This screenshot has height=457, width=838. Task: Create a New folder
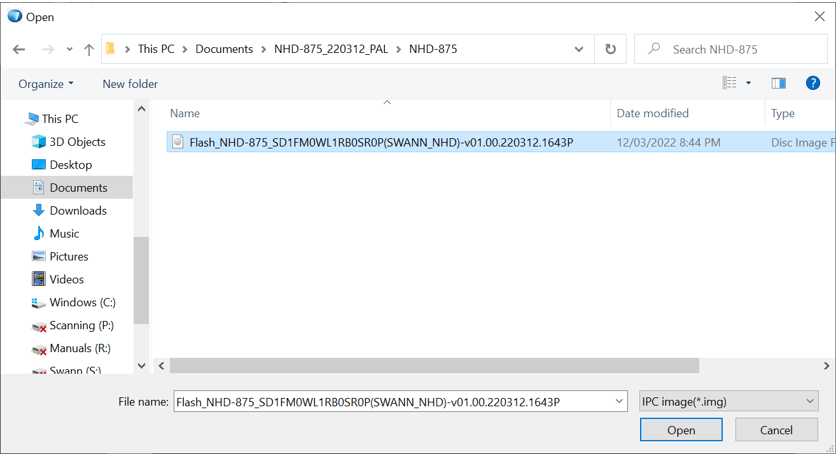pos(130,84)
